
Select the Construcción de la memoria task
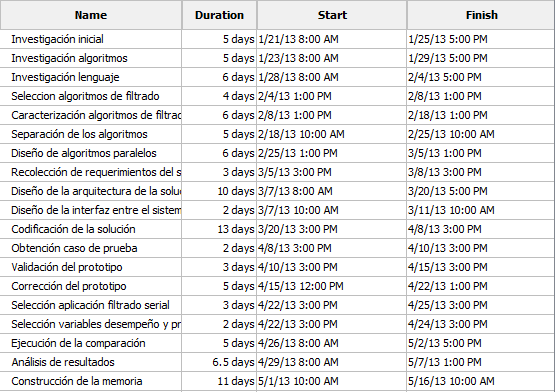[77, 381]
